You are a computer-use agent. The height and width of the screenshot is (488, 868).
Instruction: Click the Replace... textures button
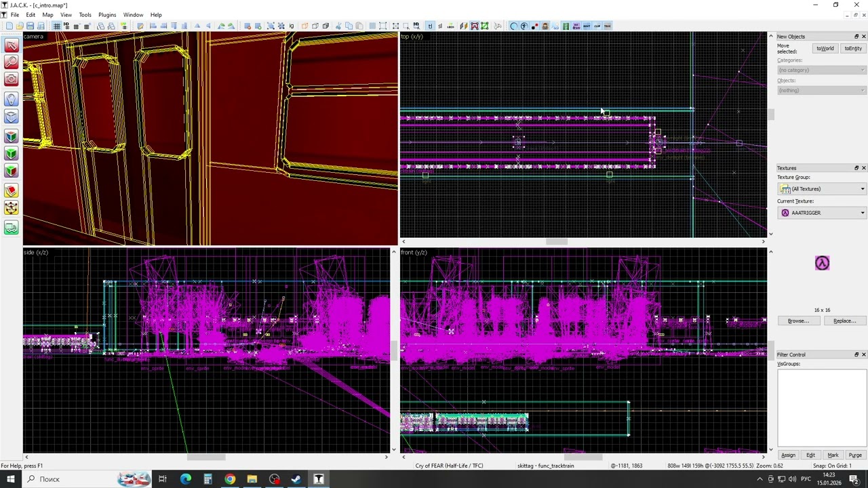click(844, 321)
